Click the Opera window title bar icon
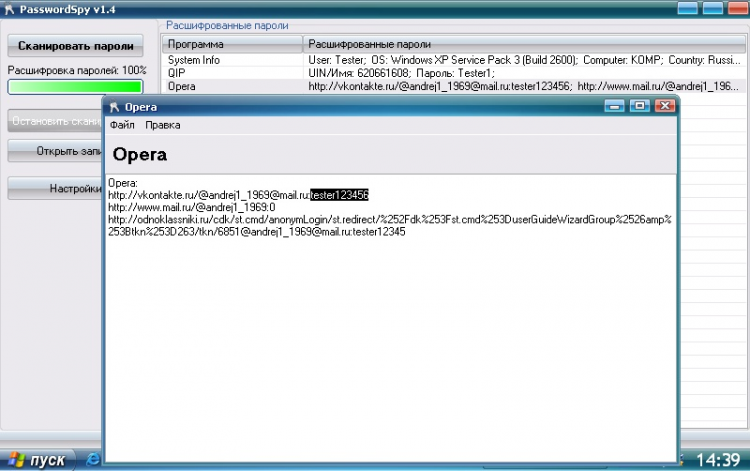750x471 pixels. pyautogui.click(x=114, y=107)
